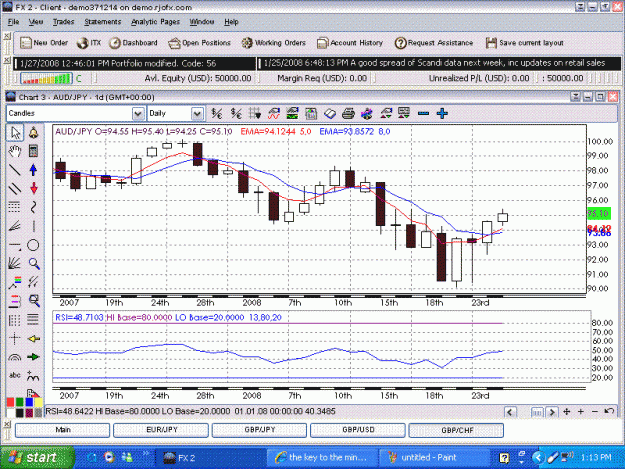Image resolution: width=625 pixels, height=469 pixels.
Task: Select the crosshair cursor tool
Action: point(15,339)
